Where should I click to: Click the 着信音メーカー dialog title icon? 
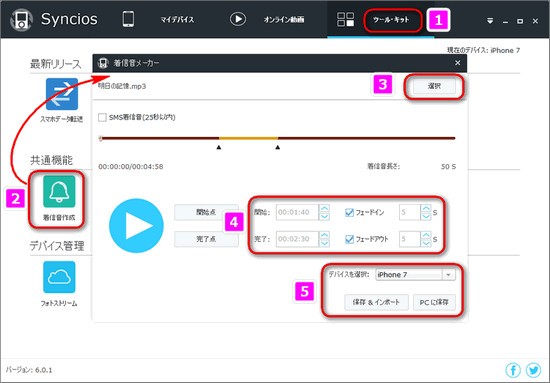[103, 63]
